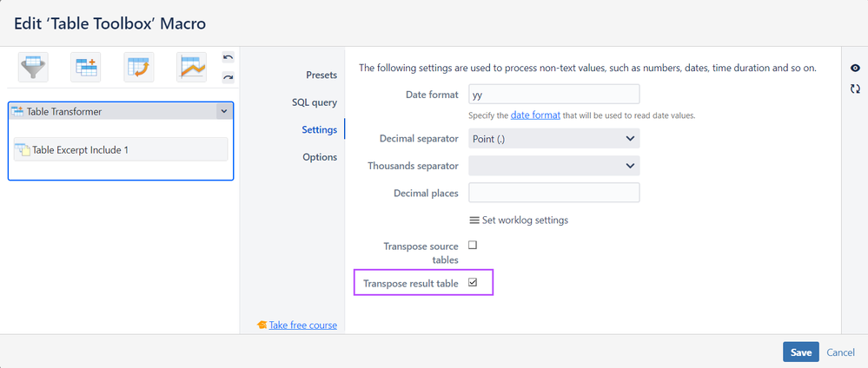Open the SQL query tab

pos(315,102)
